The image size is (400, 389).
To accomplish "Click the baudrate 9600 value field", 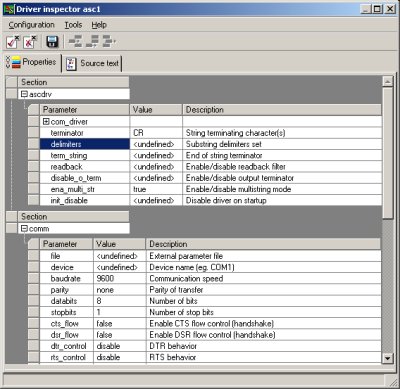I will point(119,279).
